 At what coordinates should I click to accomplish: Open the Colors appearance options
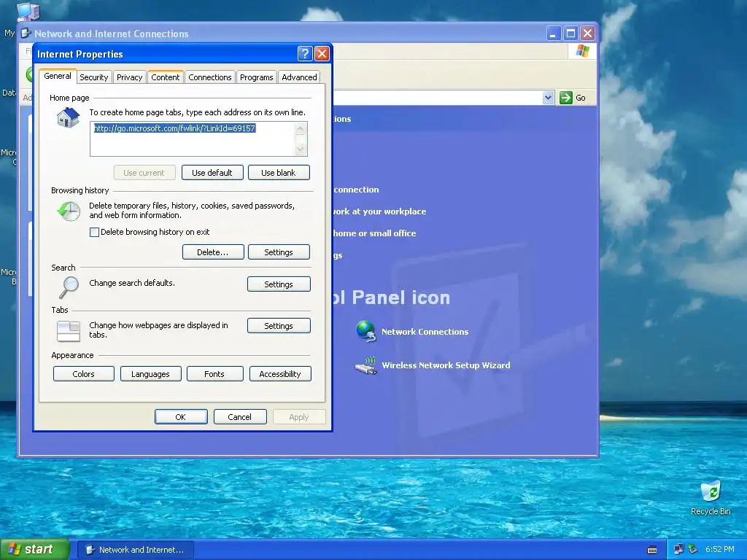(x=83, y=374)
